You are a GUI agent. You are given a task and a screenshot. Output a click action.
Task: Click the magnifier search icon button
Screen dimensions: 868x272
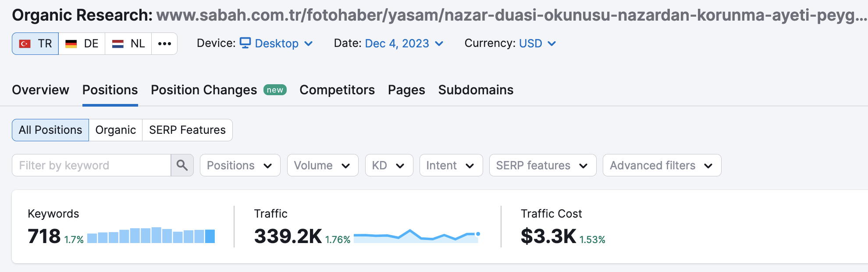pyautogui.click(x=182, y=165)
